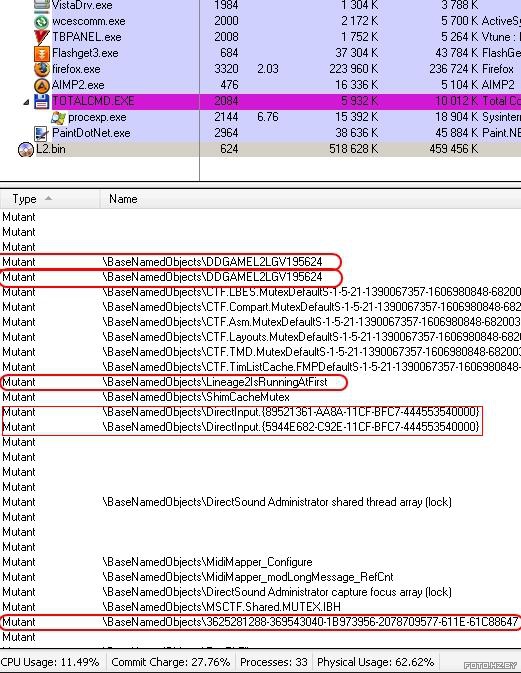Select the CTF.TMD.MutexDefault handle

[x=312, y=352]
